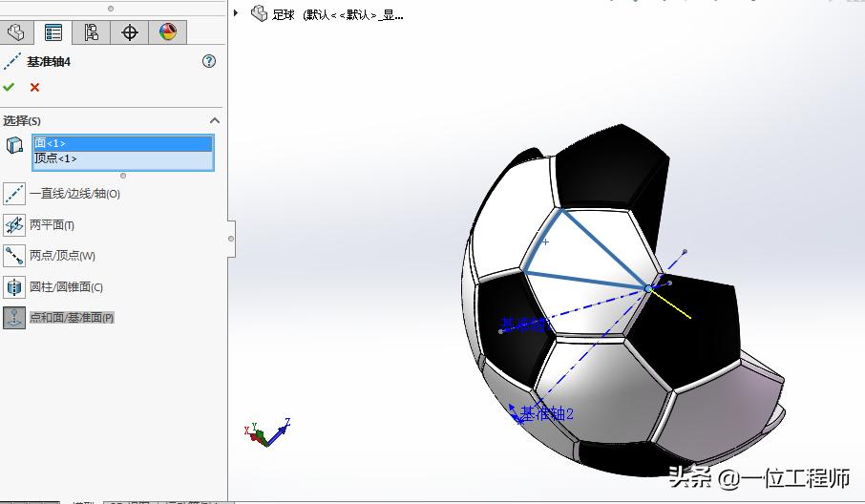Screen dimensions: 865x504
Task: Select 顶点<1> in the selection list
Action: pos(122,158)
